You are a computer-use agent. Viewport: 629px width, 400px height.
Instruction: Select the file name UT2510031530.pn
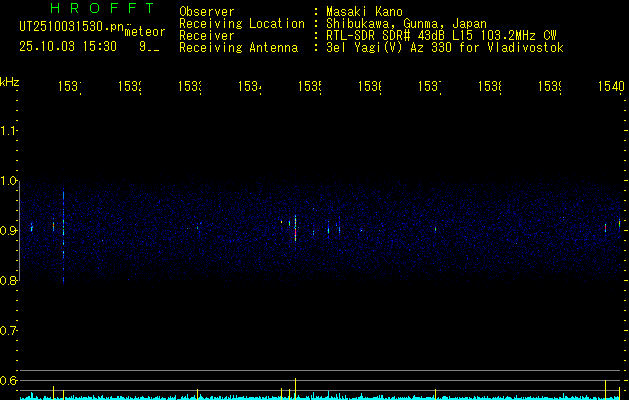[x=72, y=27]
